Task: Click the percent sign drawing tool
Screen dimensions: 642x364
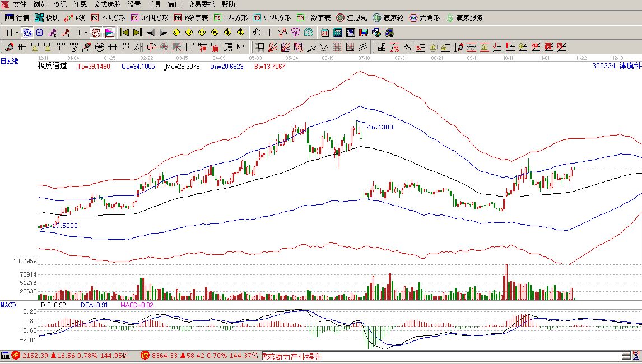Action: click(407, 47)
